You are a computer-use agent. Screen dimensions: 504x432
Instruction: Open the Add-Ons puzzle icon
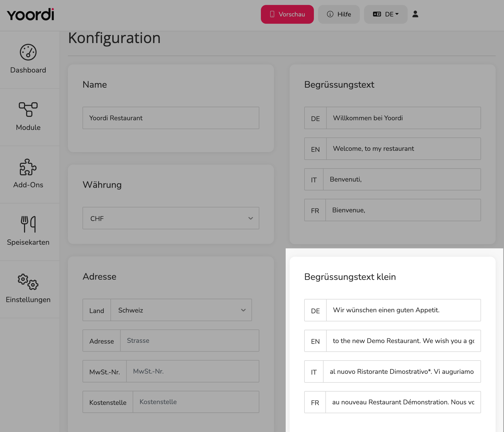[x=28, y=167]
